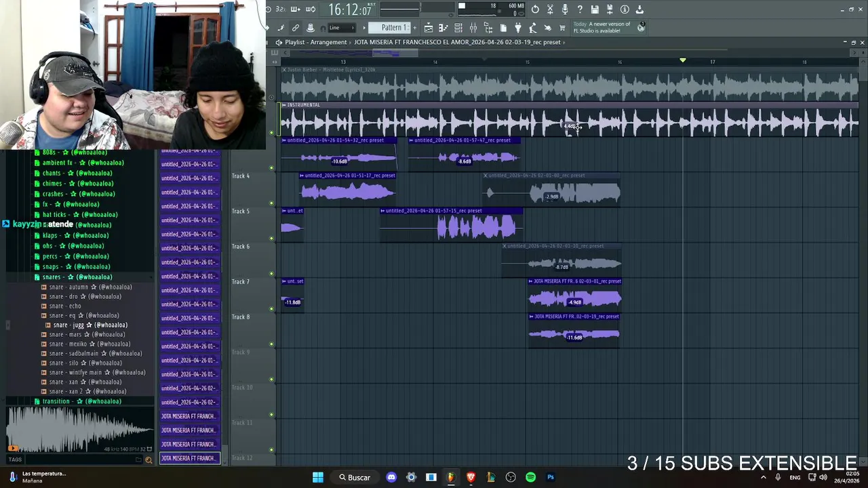
Task: Open Spotify from the taskbar
Action: click(x=530, y=477)
